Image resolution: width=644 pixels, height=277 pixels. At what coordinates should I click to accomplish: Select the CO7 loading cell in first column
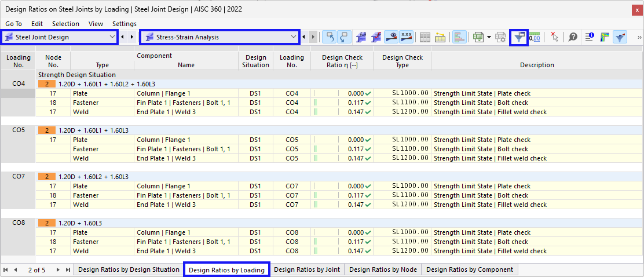(18, 177)
